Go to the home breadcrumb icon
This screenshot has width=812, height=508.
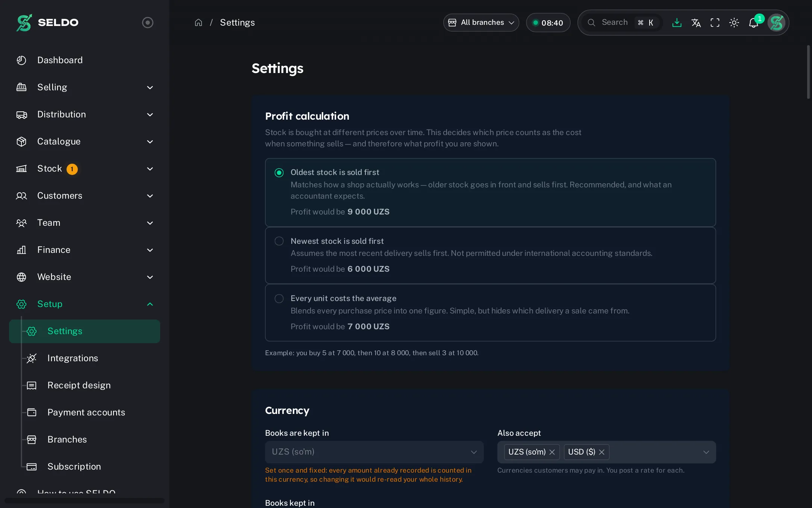tap(198, 23)
